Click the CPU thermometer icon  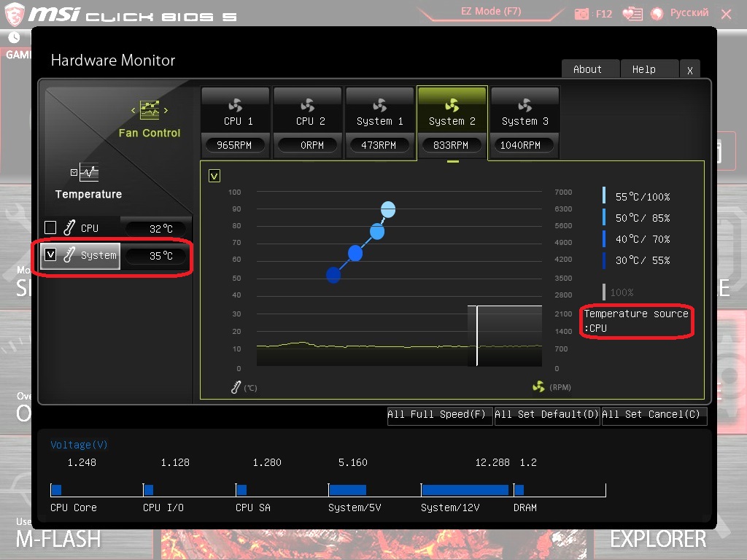point(69,227)
